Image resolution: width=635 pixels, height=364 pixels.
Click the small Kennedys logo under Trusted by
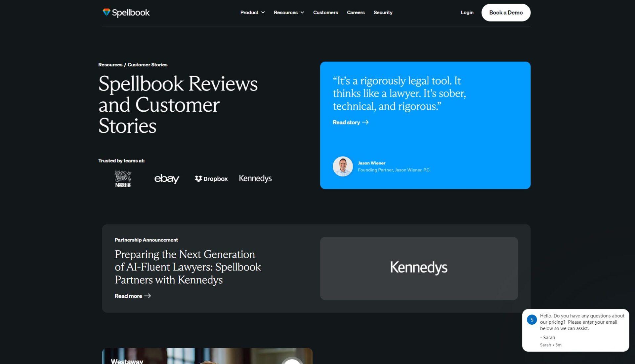[255, 178]
